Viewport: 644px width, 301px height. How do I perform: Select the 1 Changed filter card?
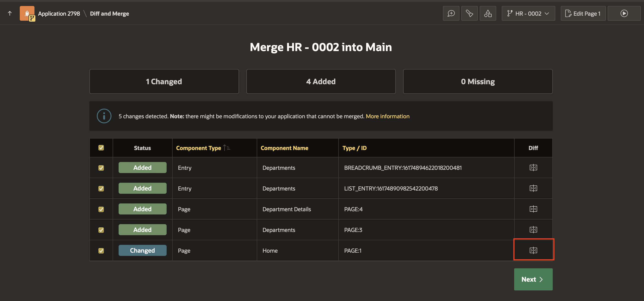pos(164,81)
